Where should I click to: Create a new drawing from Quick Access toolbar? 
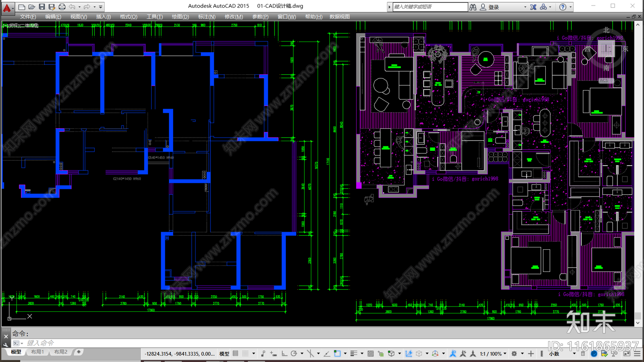22,7
